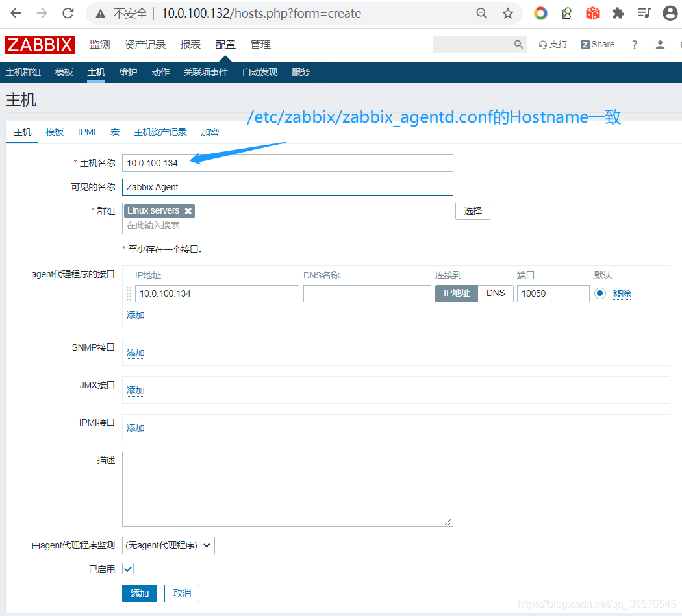The height and width of the screenshot is (616, 682).
Task: Go to the 模板 submenu in blue bar
Action: click(x=64, y=72)
